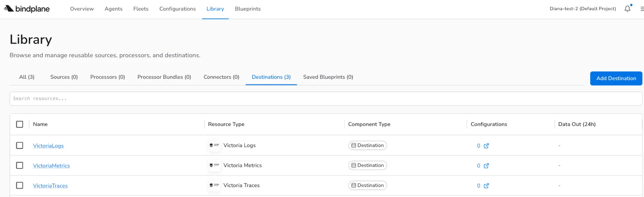Screen dimensions: 644x197
Task: Open the hamburger menu icon
Action: point(641,9)
